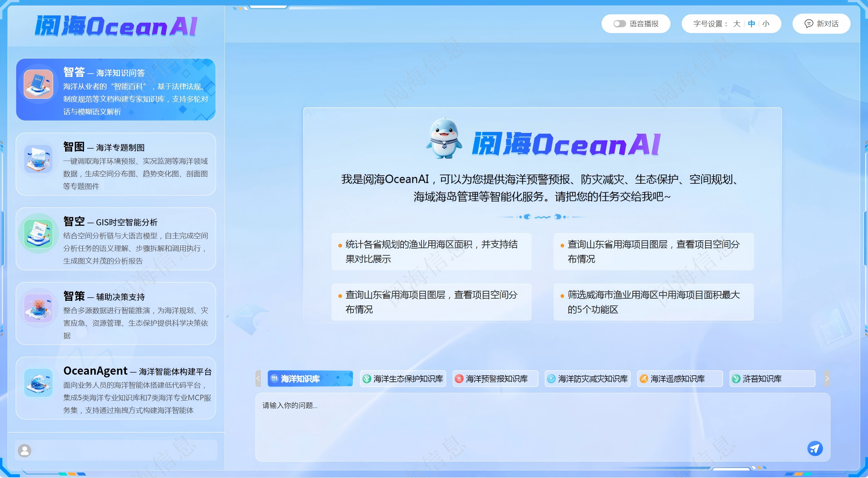Open the 智策 — 辅助决策支持 card

coord(116,313)
